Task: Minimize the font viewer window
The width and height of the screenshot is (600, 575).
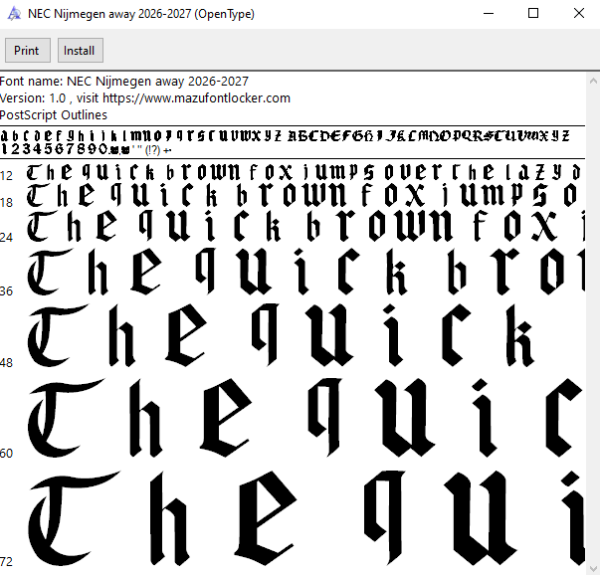Action: tap(489, 13)
